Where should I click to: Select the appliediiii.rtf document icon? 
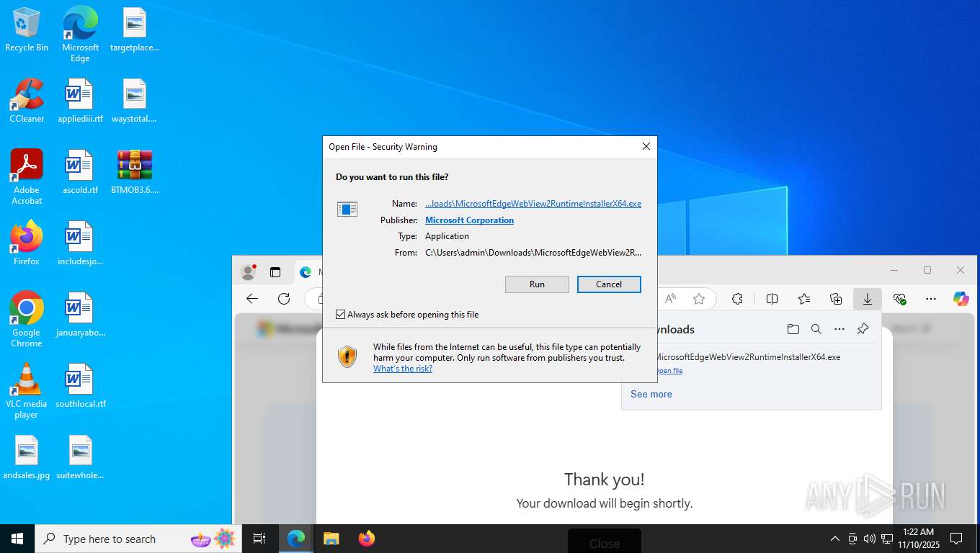80,101
